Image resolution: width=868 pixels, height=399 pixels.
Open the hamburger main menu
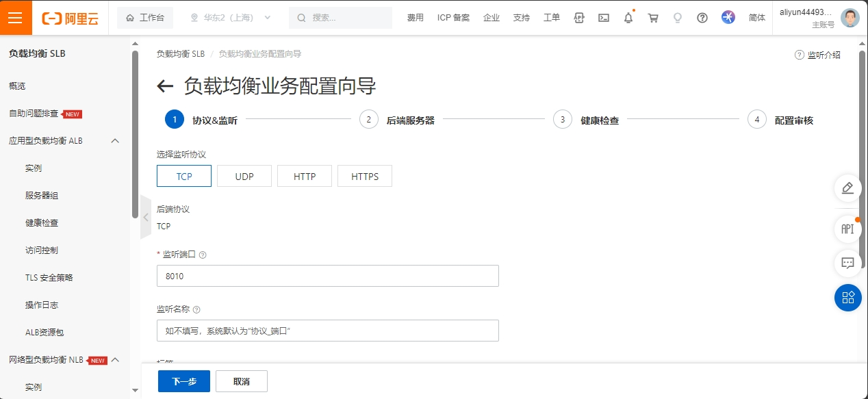click(16, 18)
